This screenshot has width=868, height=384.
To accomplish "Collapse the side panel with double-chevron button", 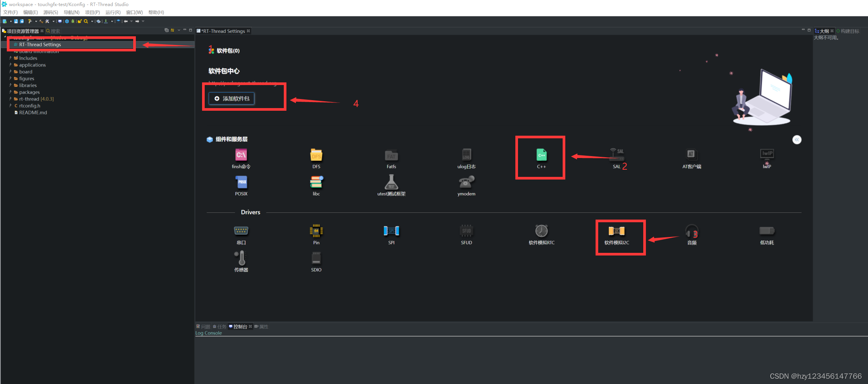I will pos(797,140).
